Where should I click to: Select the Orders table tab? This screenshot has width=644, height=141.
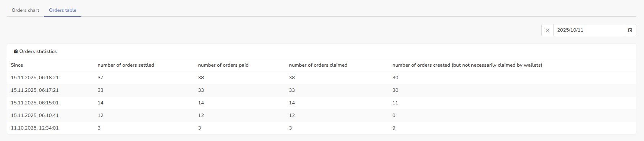click(x=63, y=10)
